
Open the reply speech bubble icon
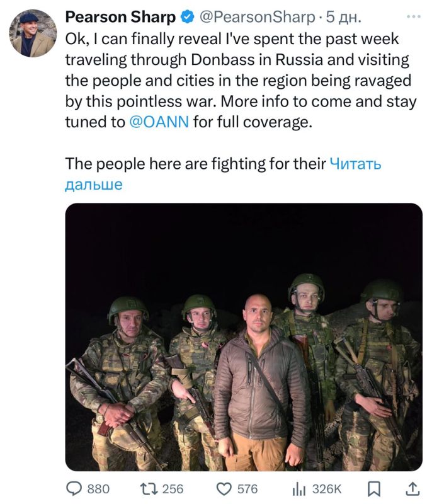click(75, 488)
